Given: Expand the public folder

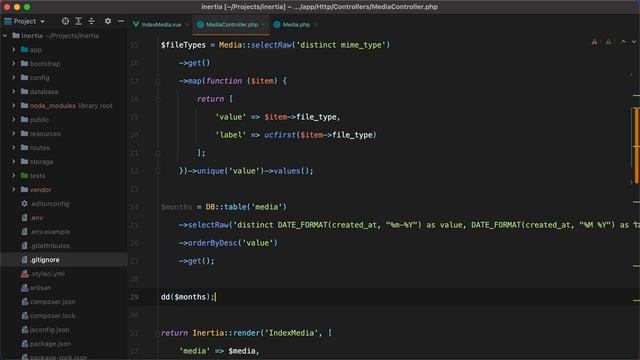Looking at the screenshot, I should (13, 120).
